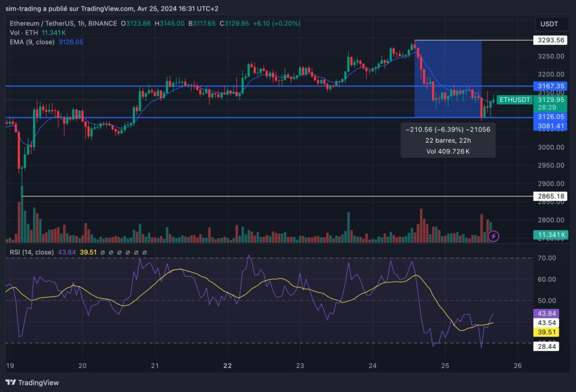Click the measurement tooltip showing −210.56

448,140
